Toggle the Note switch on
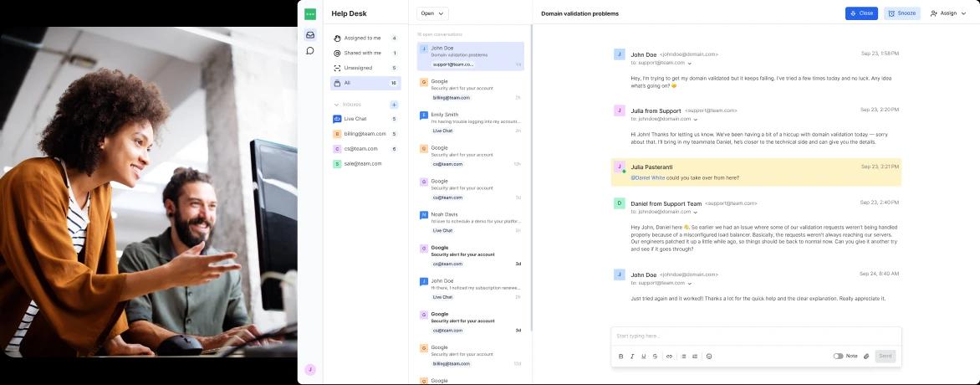Image resolution: width=980 pixels, height=385 pixels. click(x=838, y=357)
